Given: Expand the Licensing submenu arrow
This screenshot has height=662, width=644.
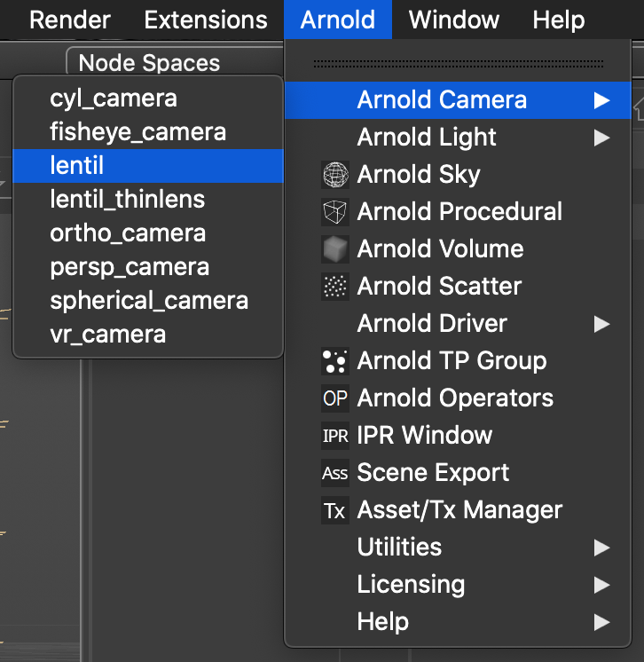Looking at the screenshot, I should pyautogui.click(x=601, y=585).
